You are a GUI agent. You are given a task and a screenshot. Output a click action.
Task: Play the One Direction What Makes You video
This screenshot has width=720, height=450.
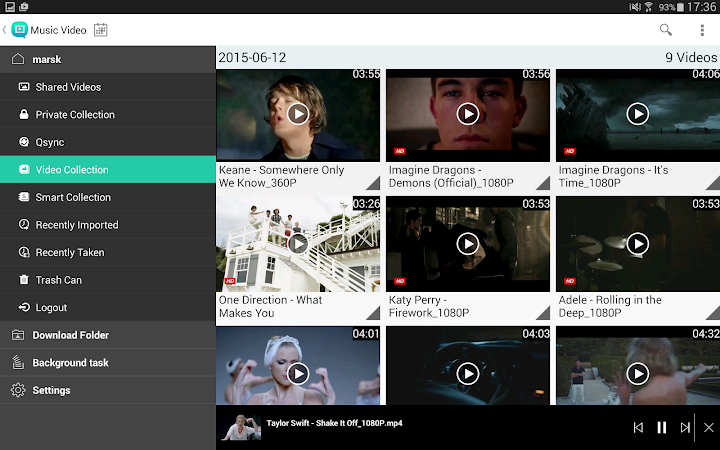point(298,244)
